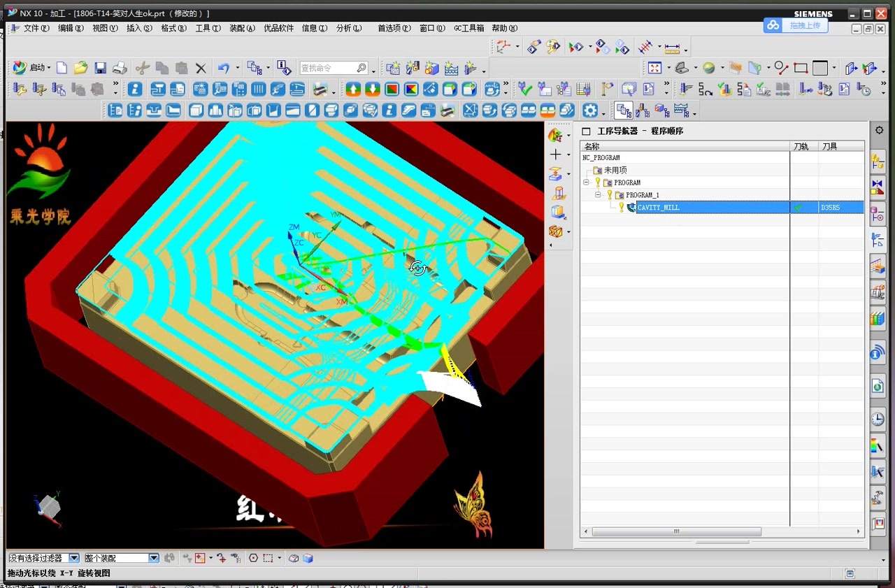Switch to the Machining Method view icon

(680, 110)
